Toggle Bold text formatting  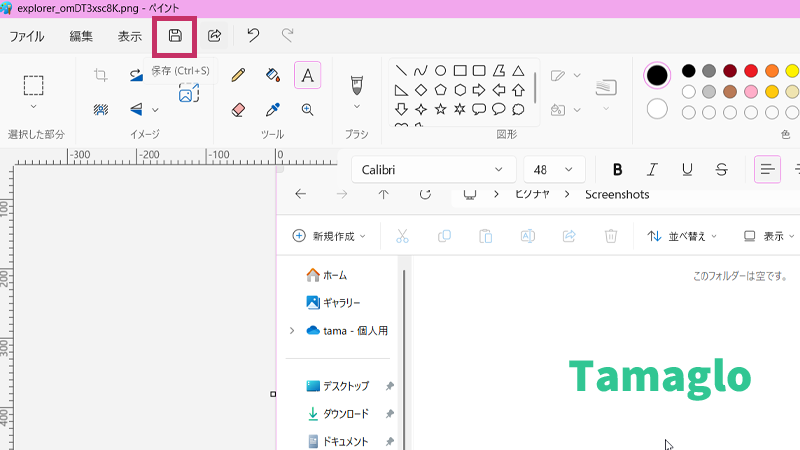pyautogui.click(x=617, y=169)
